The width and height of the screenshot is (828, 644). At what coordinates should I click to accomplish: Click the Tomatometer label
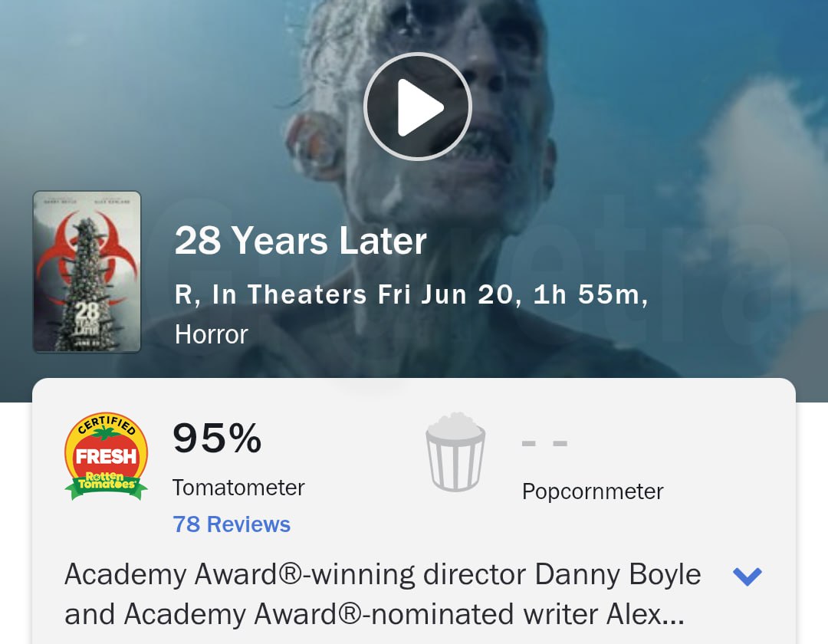point(238,488)
